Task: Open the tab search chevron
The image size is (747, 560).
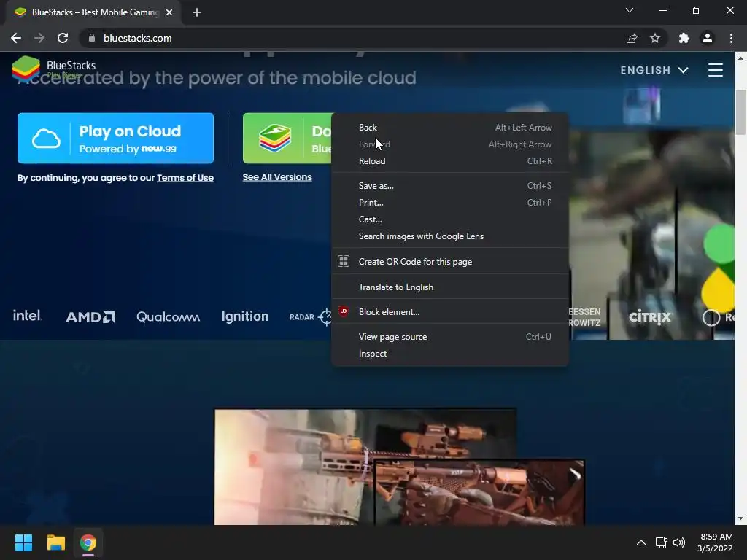Action: click(x=630, y=10)
